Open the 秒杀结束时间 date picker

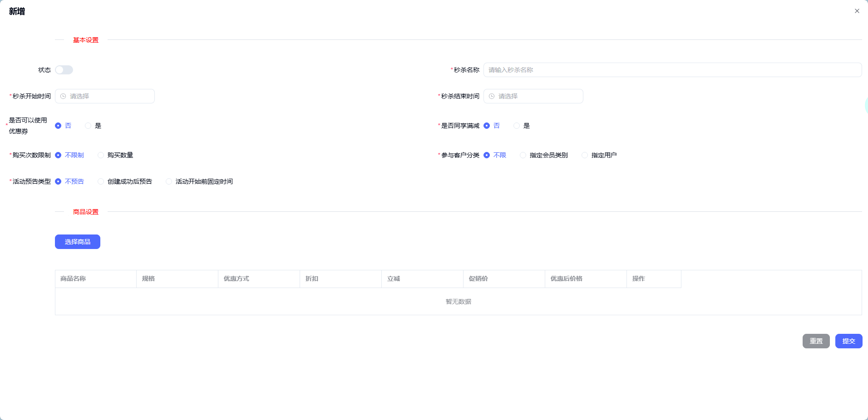[533, 96]
